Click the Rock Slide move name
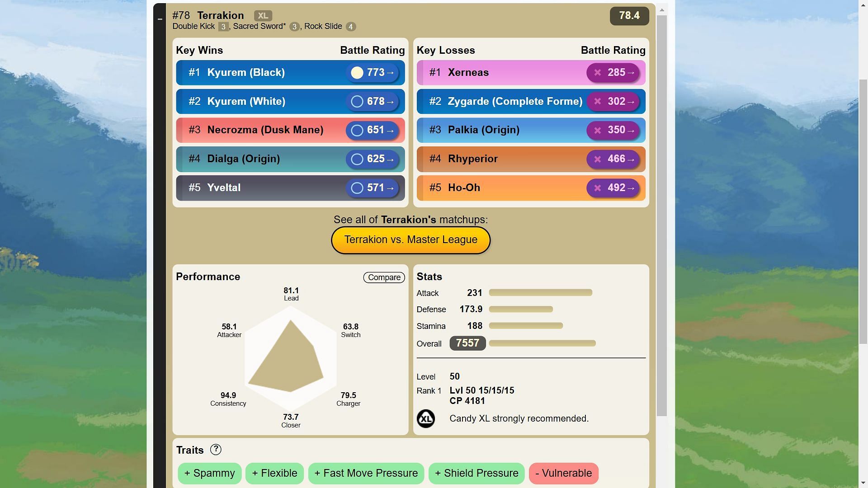The height and width of the screenshot is (488, 868). [323, 26]
